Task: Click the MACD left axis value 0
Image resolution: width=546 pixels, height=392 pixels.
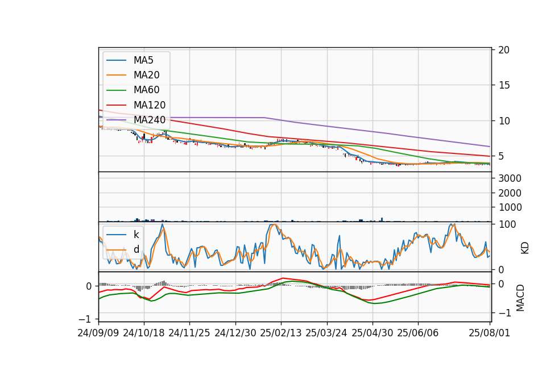Action: point(89,286)
